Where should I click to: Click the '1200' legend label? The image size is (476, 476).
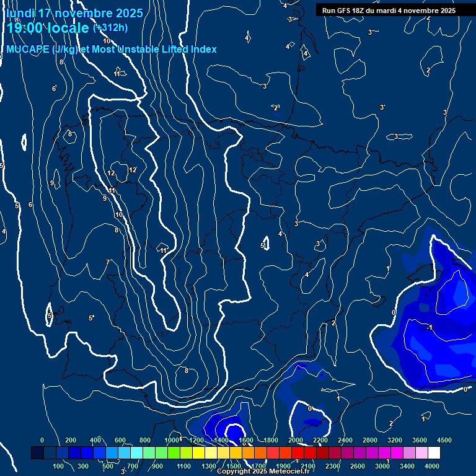tap(196, 440)
